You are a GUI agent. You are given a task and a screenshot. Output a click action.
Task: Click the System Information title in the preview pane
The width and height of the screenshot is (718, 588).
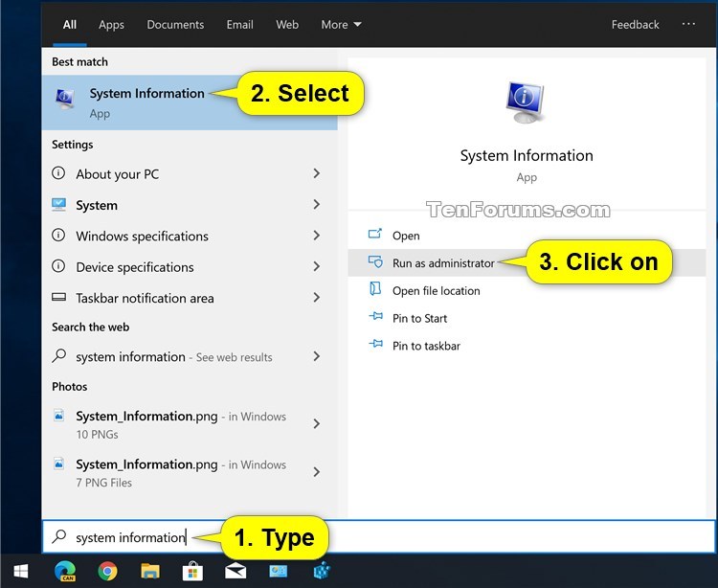click(527, 155)
